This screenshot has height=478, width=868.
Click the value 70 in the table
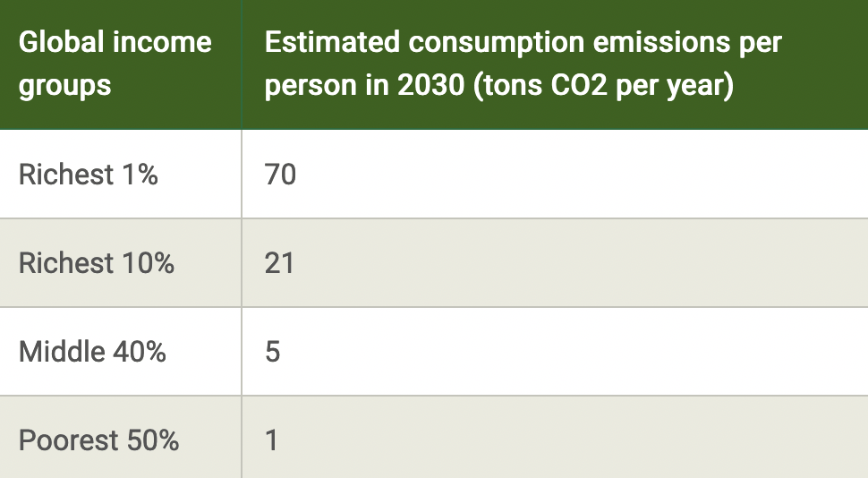coord(280,175)
